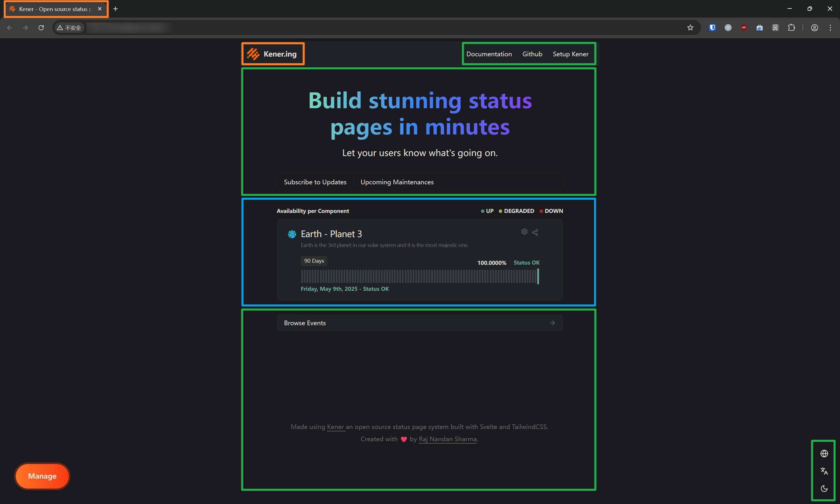
Task: Click the Browse Events arrow icon
Action: coord(552,323)
